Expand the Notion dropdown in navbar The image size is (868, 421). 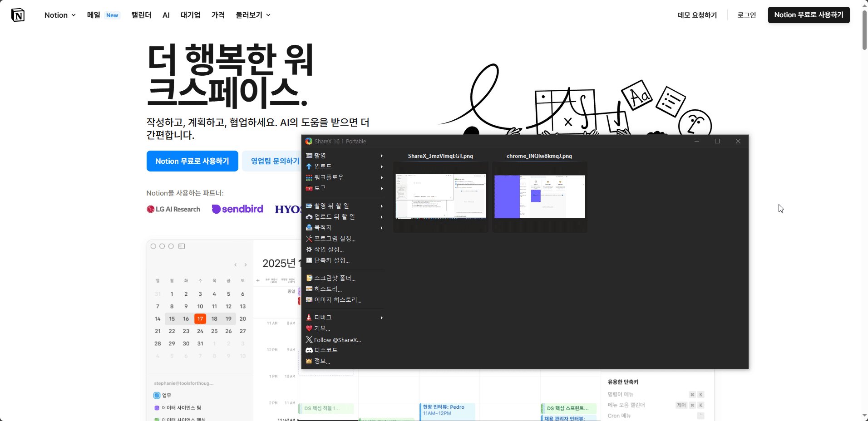tap(60, 15)
